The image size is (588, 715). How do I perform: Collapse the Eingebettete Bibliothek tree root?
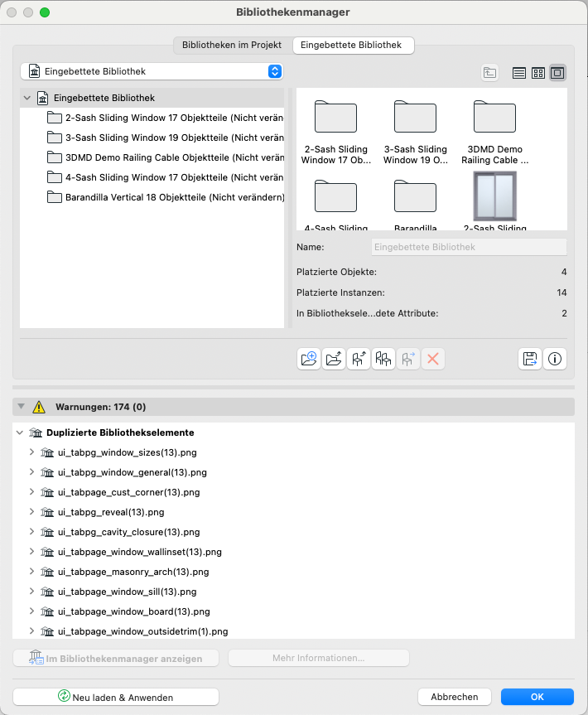click(27, 98)
